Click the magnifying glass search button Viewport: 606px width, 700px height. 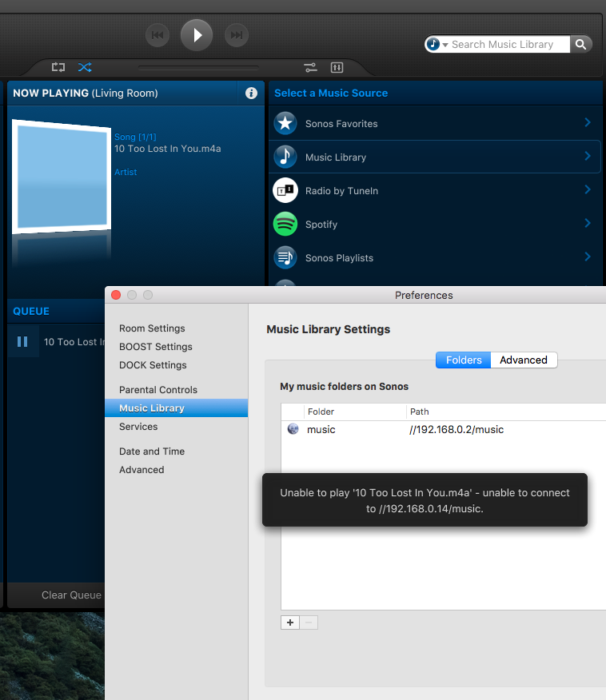580,44
